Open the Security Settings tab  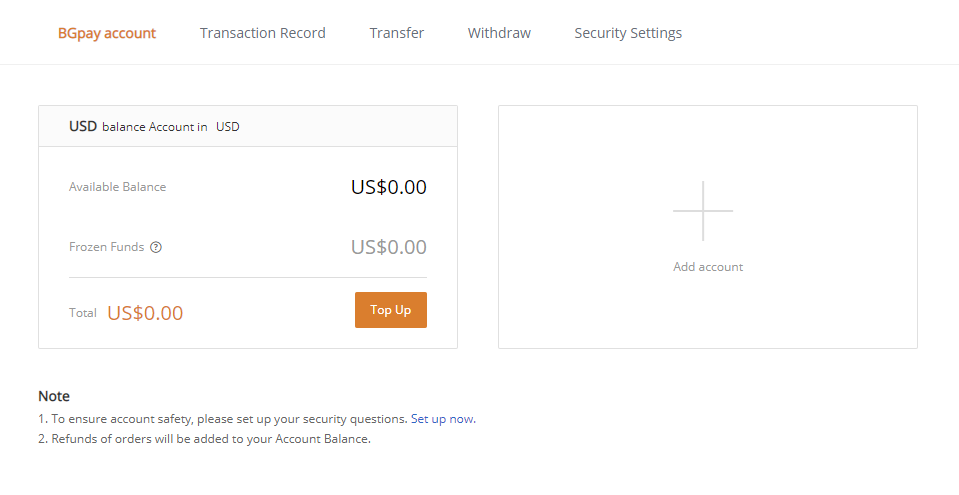coord(628,33)
